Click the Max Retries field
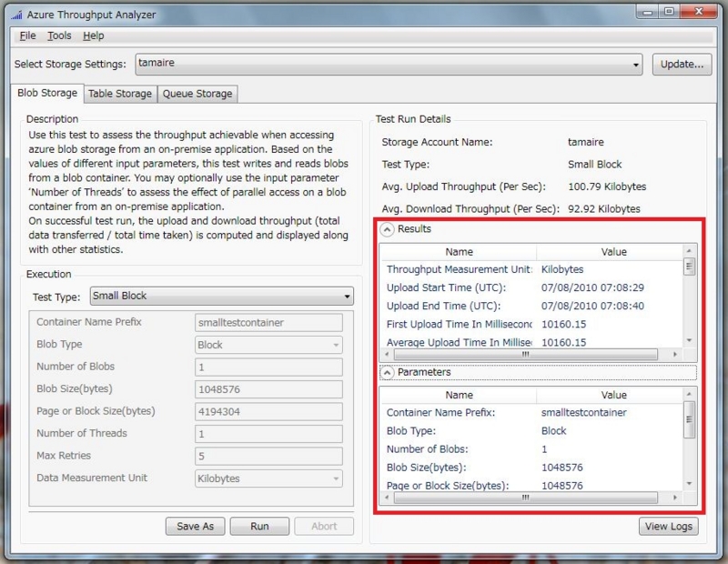Screen dimensions: 728x564 click(268, 456)
